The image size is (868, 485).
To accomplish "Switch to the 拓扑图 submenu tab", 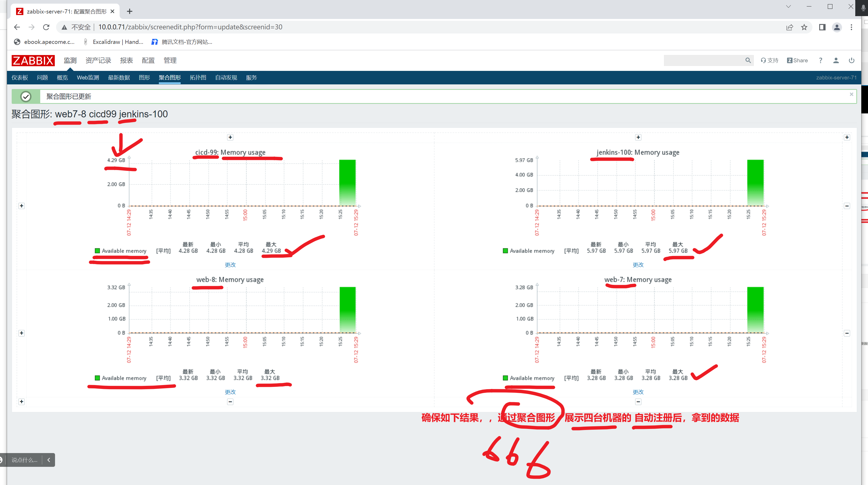I will (x=198, y=78).
